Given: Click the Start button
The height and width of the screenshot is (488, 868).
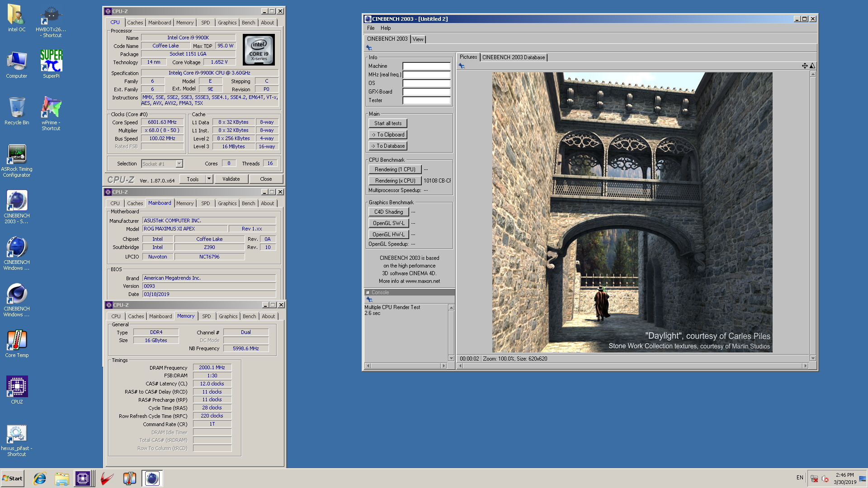Looking at the screenshot, I should click(x=13, y=479).
